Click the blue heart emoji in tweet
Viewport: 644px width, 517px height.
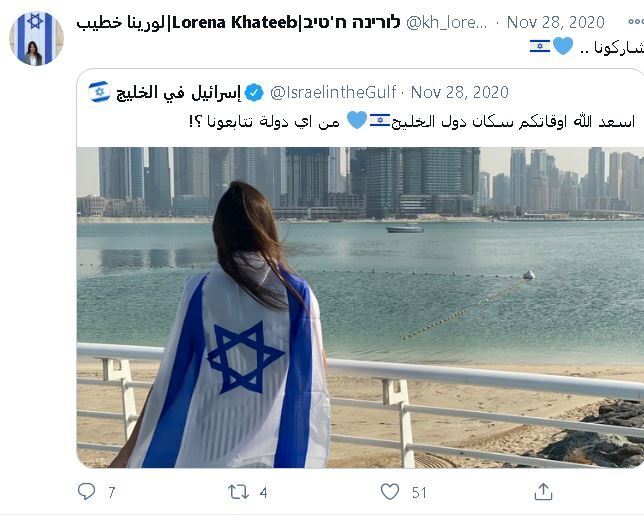click(563, 46)
